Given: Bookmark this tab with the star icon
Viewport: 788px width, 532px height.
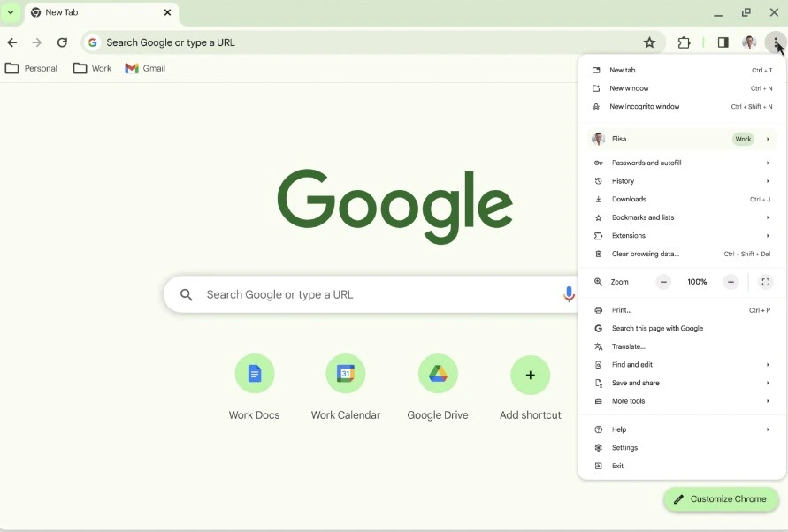Looking at the screenshot, I should [649, 42].
